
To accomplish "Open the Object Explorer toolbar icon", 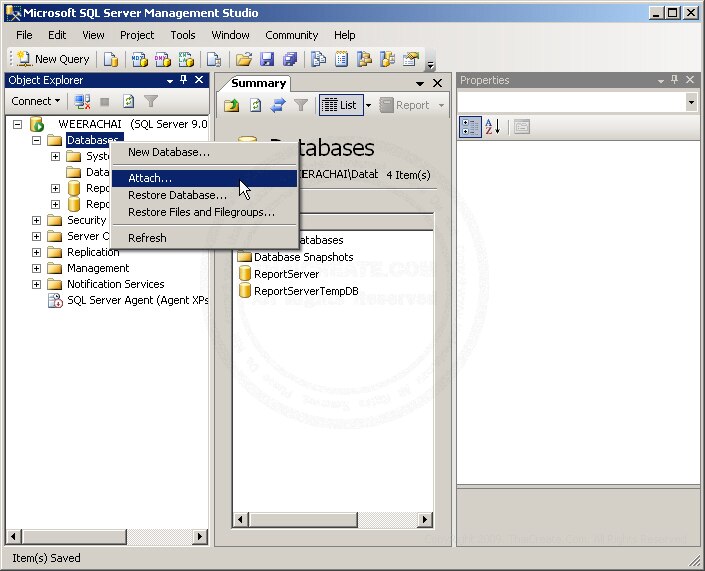I will (364, 59).
